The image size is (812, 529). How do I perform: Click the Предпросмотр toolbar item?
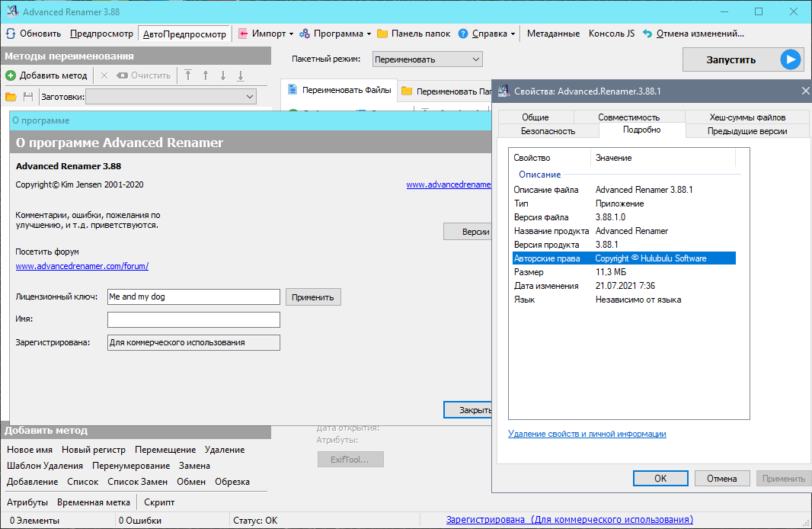tap(101, 34)
